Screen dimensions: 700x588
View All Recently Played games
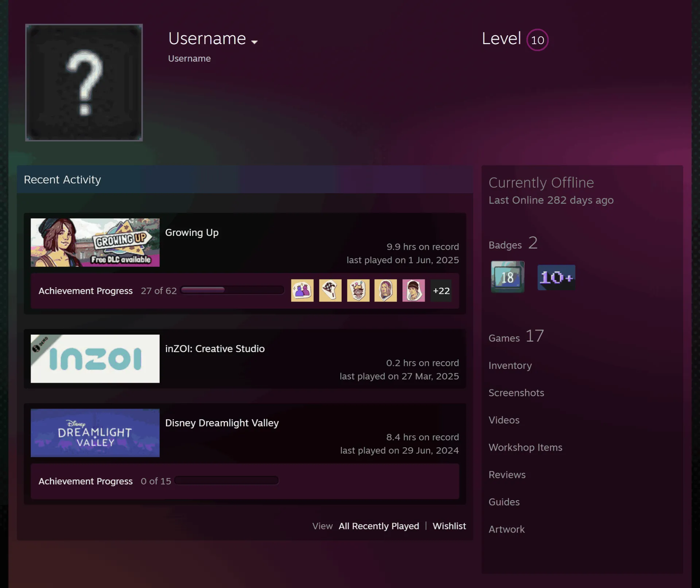click(x=379, y=526)
